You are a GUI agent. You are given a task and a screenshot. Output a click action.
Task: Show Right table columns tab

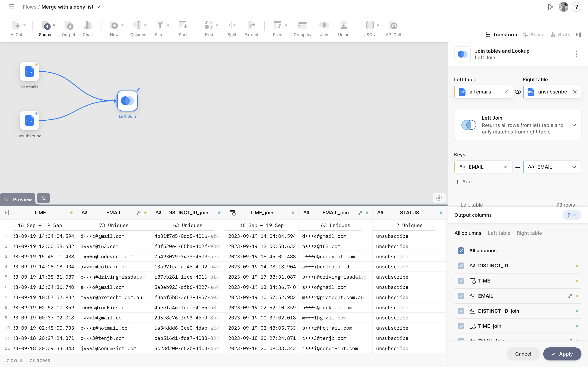[x=529, y=233]
